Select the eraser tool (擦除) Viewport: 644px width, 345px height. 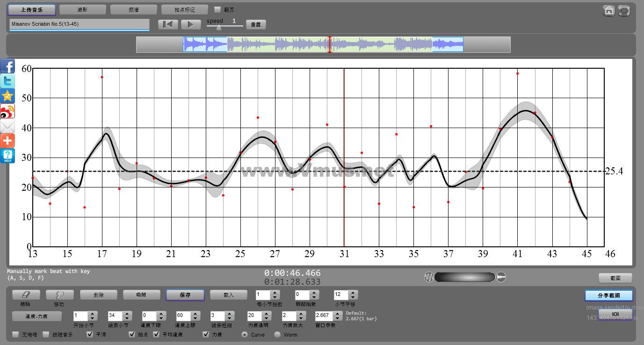[26, 295]
